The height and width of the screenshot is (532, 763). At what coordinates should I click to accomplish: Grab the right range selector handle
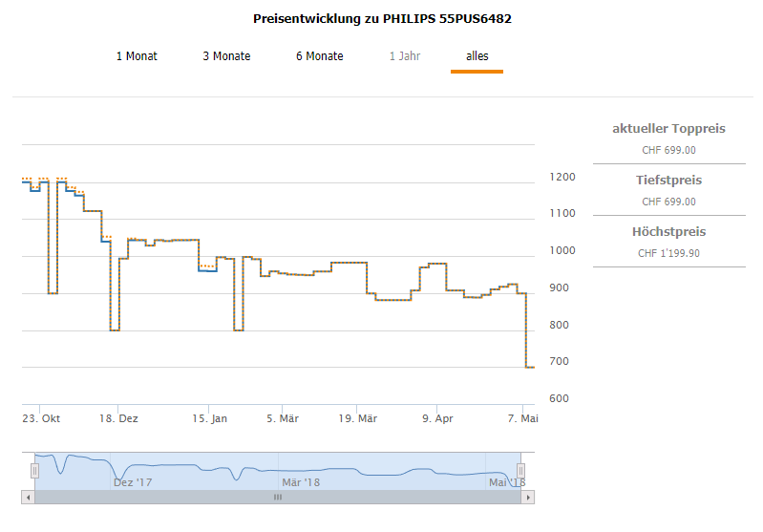pyautogui.click(x=521, y=471)
